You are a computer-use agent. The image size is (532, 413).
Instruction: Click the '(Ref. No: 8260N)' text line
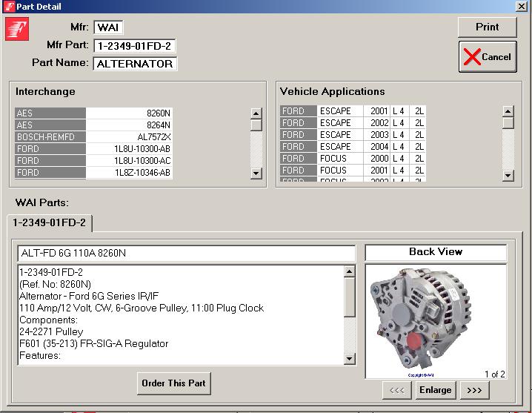coord(56,284)
